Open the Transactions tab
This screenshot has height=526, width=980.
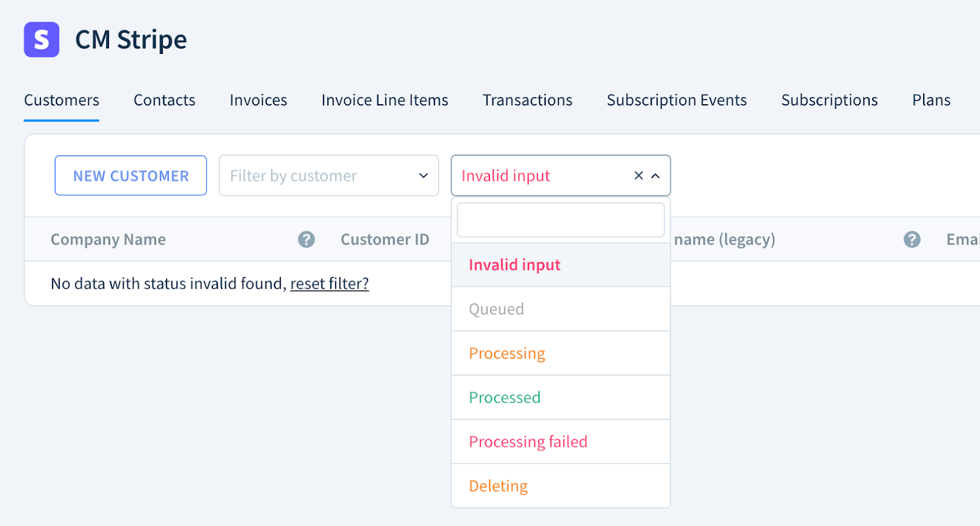click(527, 100)
